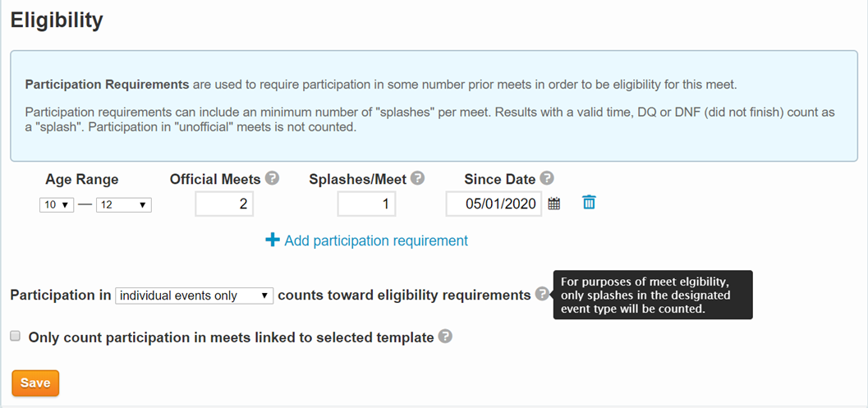This screenshot has width=868, height=408.
Task: Click the black tooltip about meet eligibility
Action: pyautogui.click(x=653, y=295)
